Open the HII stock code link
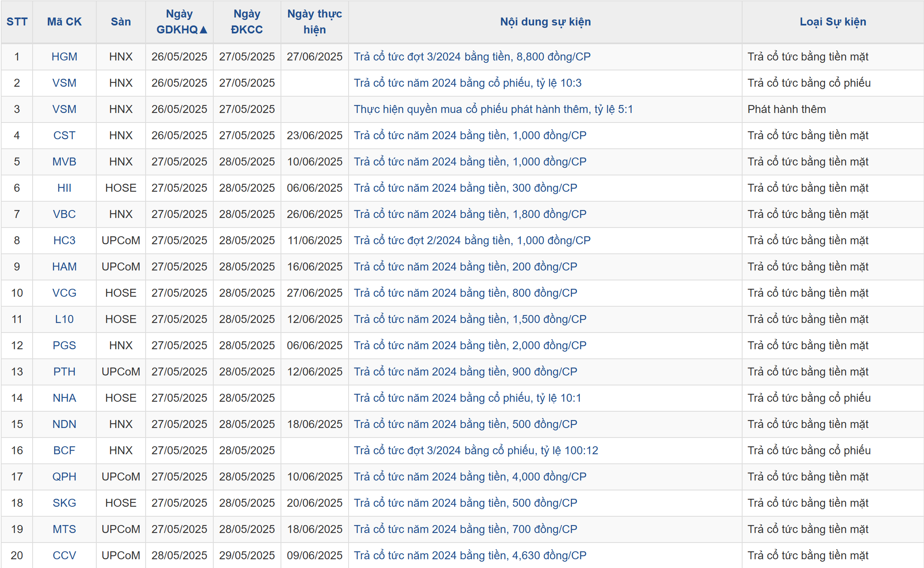 64,188
